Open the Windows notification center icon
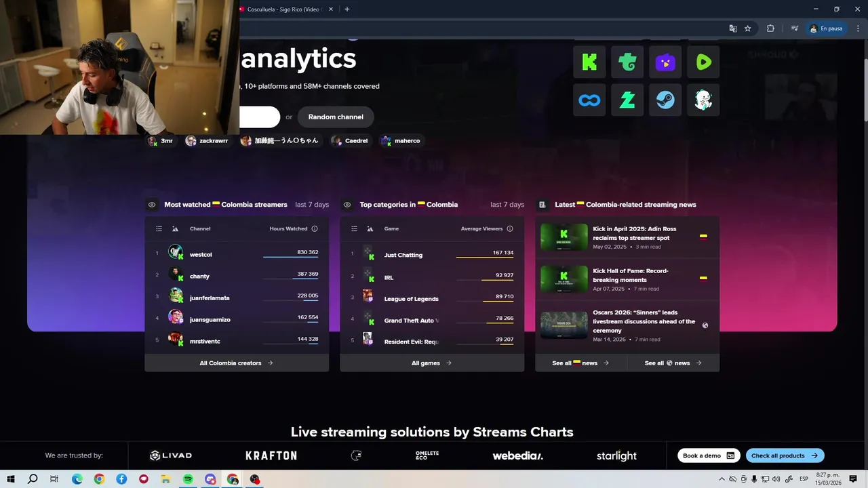Screen dimensions: 868x488 coord(853,479)
